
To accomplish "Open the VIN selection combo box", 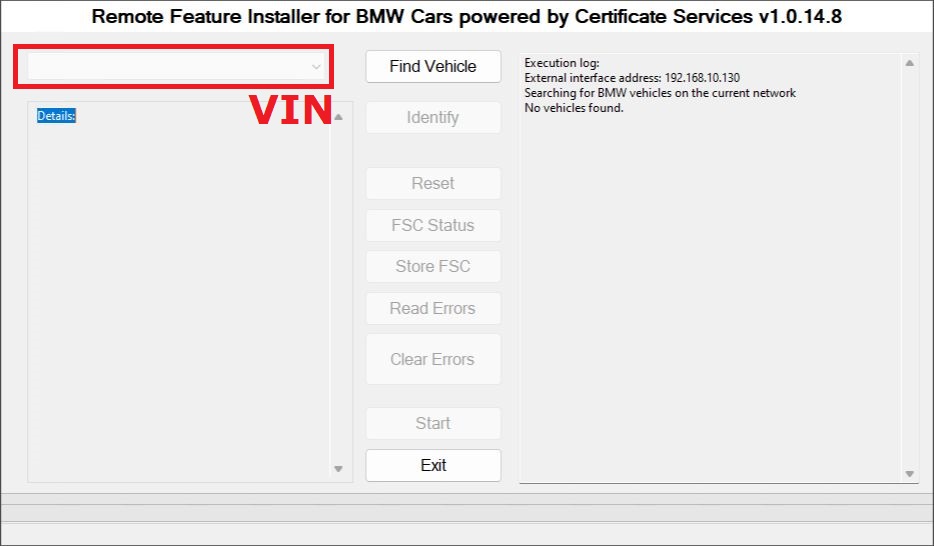I will pyautogui.click(x=176, y=66).
